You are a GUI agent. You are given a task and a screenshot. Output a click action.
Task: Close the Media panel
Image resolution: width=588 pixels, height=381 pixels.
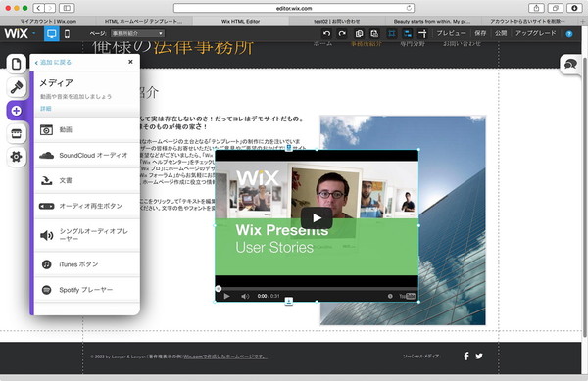pos(130,62)
